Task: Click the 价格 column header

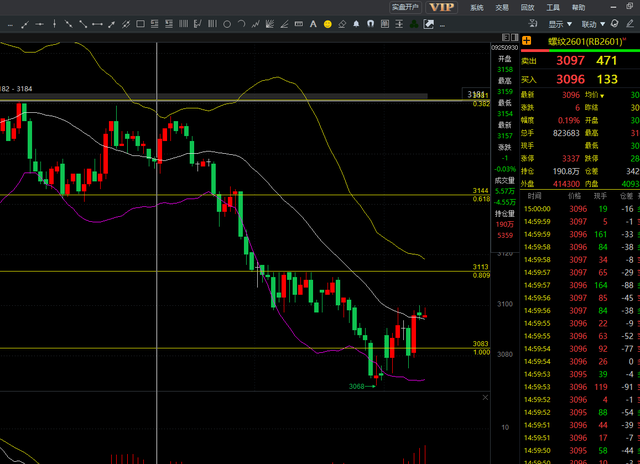Action: (x=574, y=196)
